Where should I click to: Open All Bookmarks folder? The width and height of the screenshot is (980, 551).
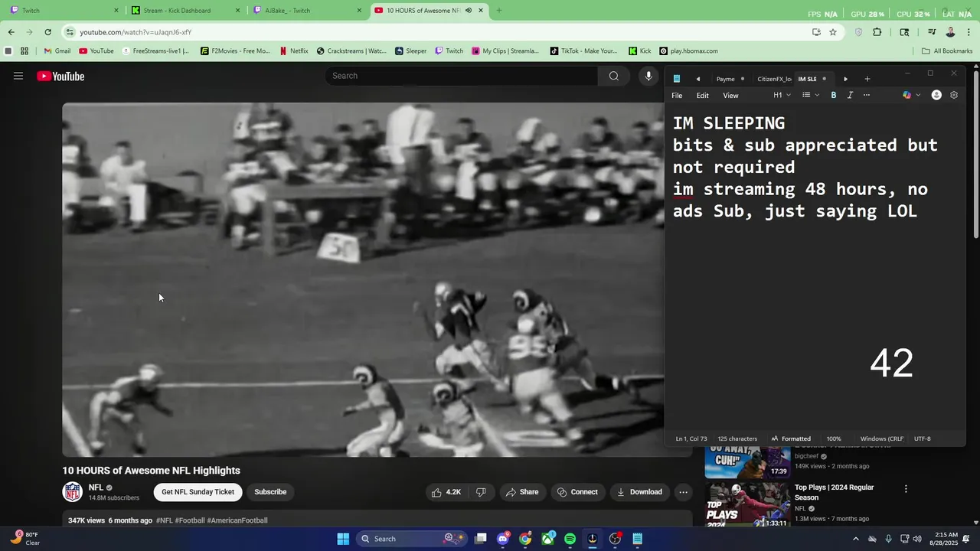[947, 51]
